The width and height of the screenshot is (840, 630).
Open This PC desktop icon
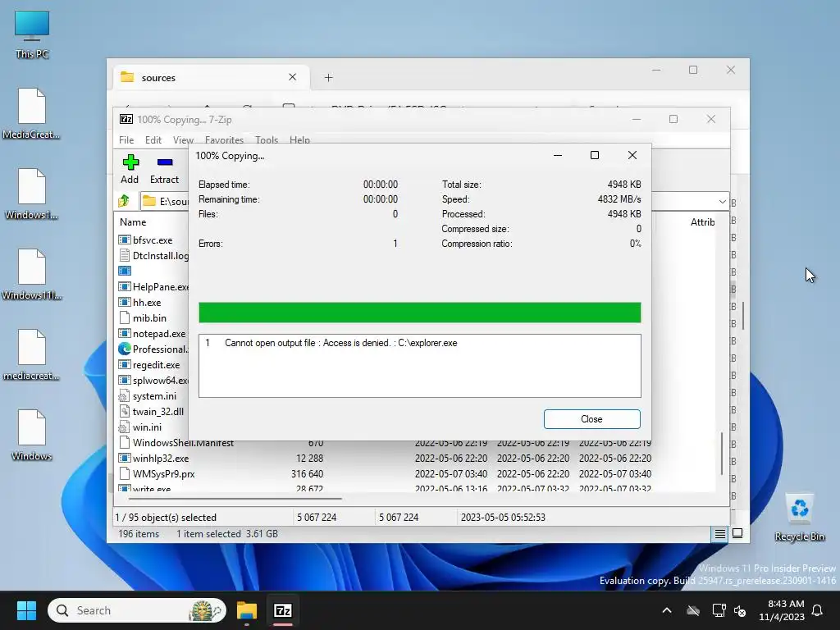coord(32,34)
